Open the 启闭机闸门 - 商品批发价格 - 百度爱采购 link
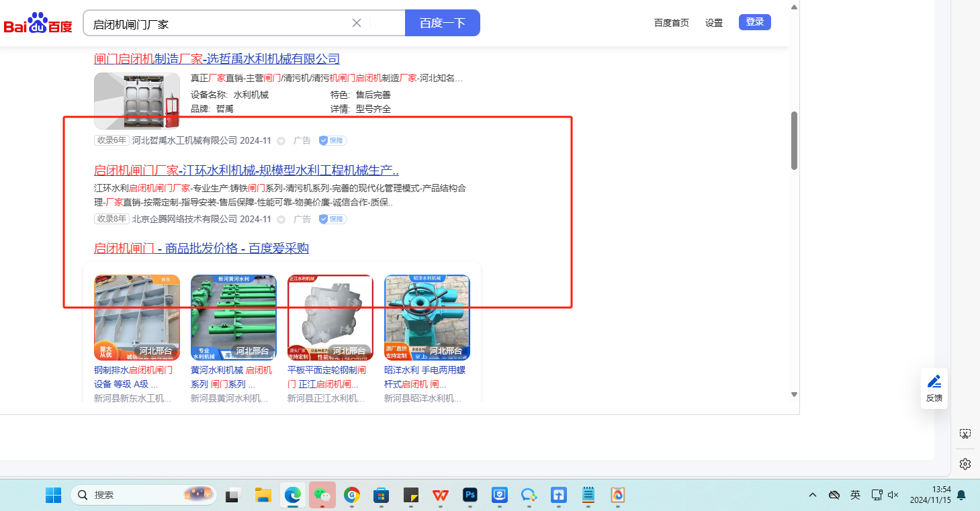The image size is (980, 511). 202,248
